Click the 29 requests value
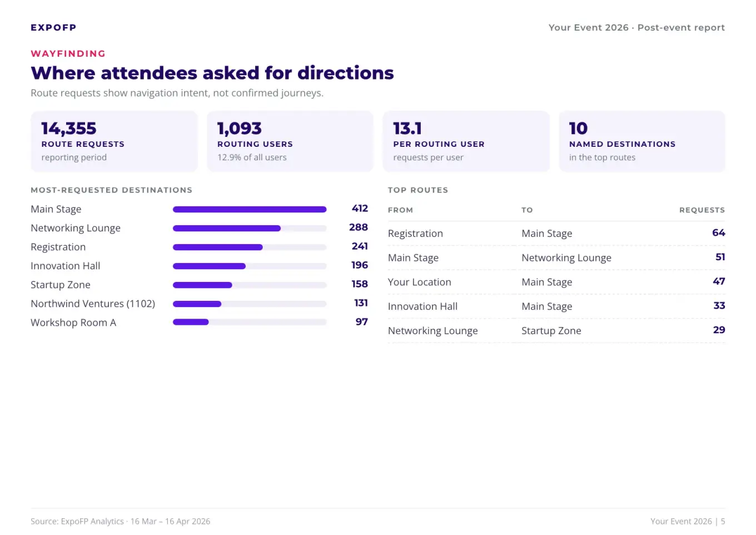This screenshot has height=535, width=756. click(719, 330)
